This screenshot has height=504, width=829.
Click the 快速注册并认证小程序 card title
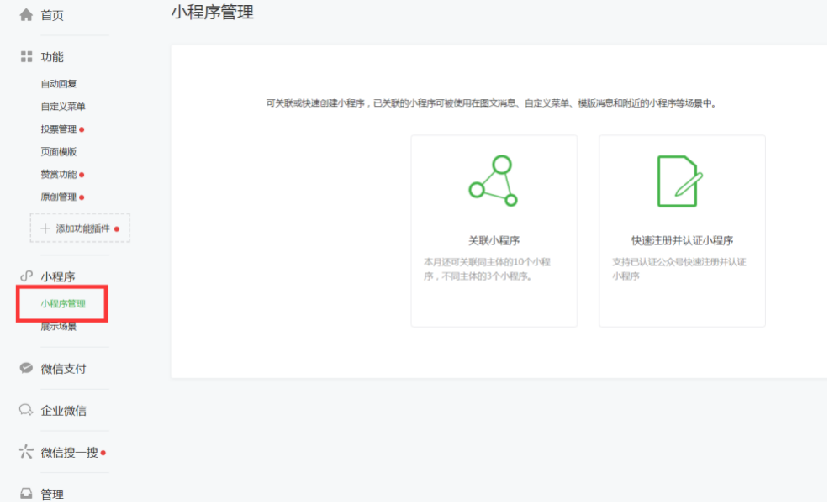tap(682, 240)
